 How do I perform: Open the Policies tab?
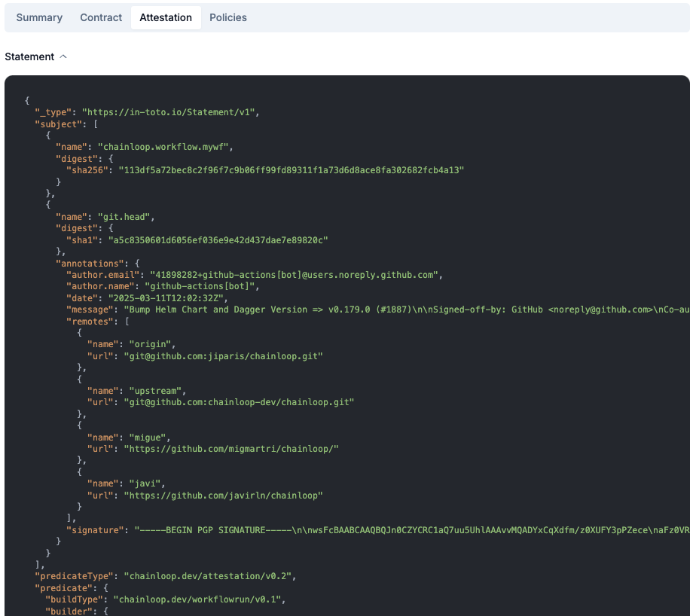tap(227, 18)
